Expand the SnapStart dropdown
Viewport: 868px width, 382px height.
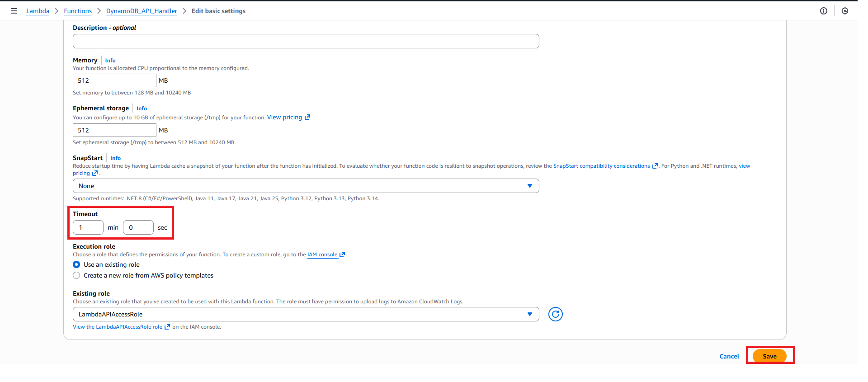(x=306, y=186)
